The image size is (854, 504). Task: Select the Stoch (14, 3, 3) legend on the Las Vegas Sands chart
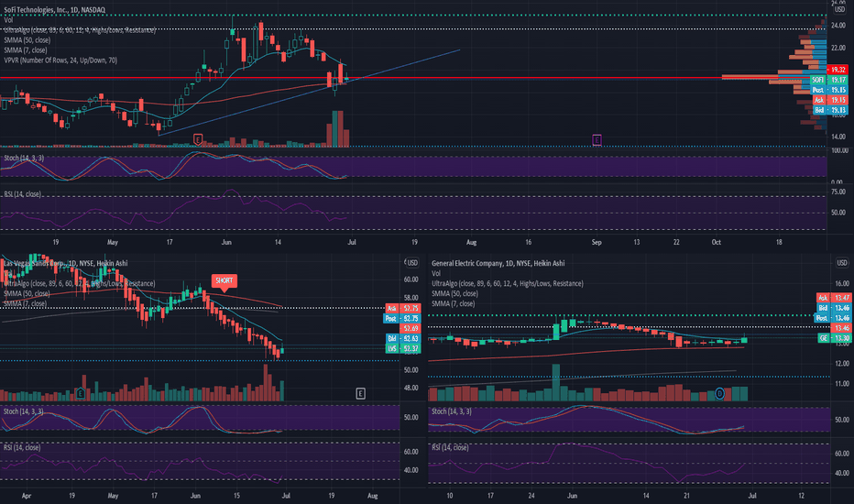click(x=24, y=411)
